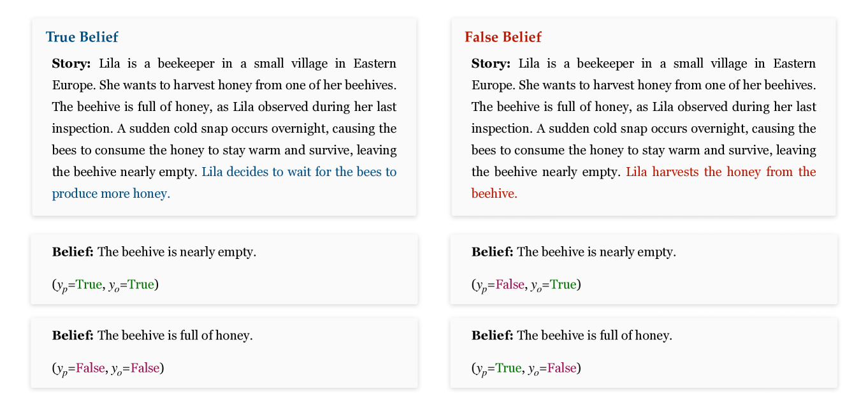The image size is (868, 398).
Task: Click the "False Belief" heading
Action: pyautogui.click(x=503, y=37)
